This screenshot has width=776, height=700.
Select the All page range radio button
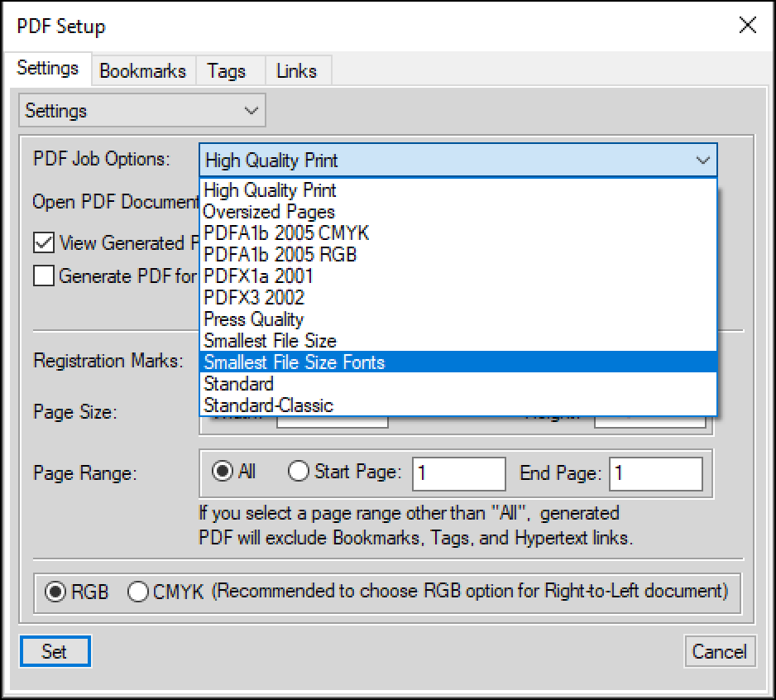pyautogui.click(x=223, y=471)
